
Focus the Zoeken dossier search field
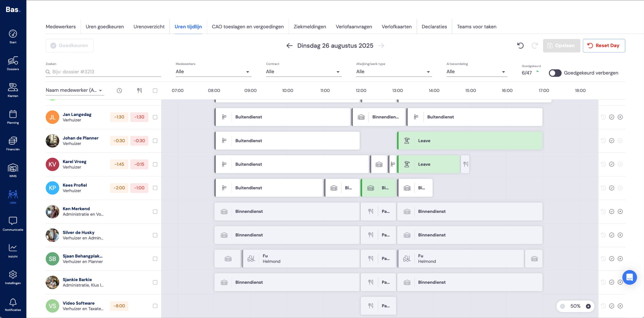pos(103,72)
